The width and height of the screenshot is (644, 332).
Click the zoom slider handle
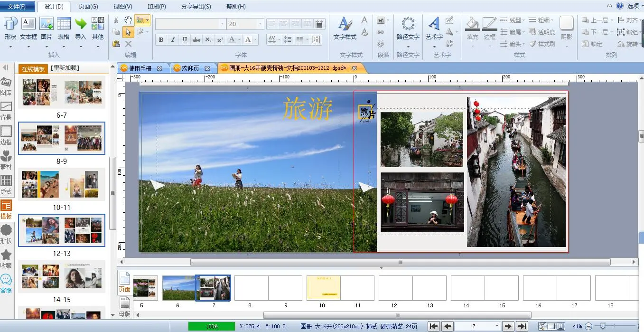(603, 326)
